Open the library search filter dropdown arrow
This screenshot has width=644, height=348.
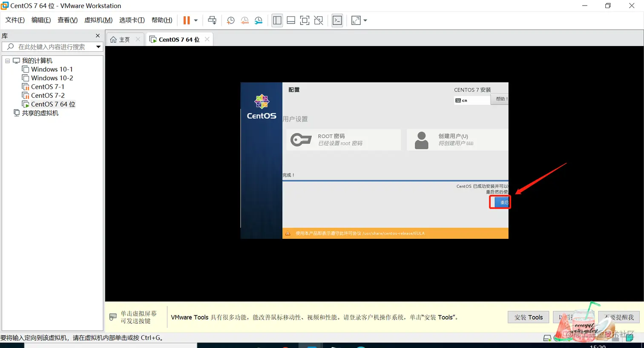tap(98, 47)
